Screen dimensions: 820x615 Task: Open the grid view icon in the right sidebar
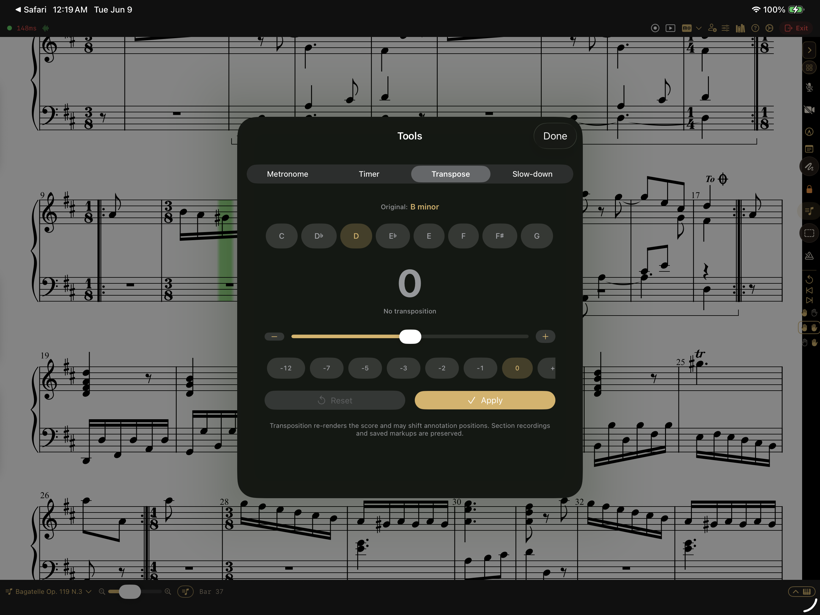(810, 67)
